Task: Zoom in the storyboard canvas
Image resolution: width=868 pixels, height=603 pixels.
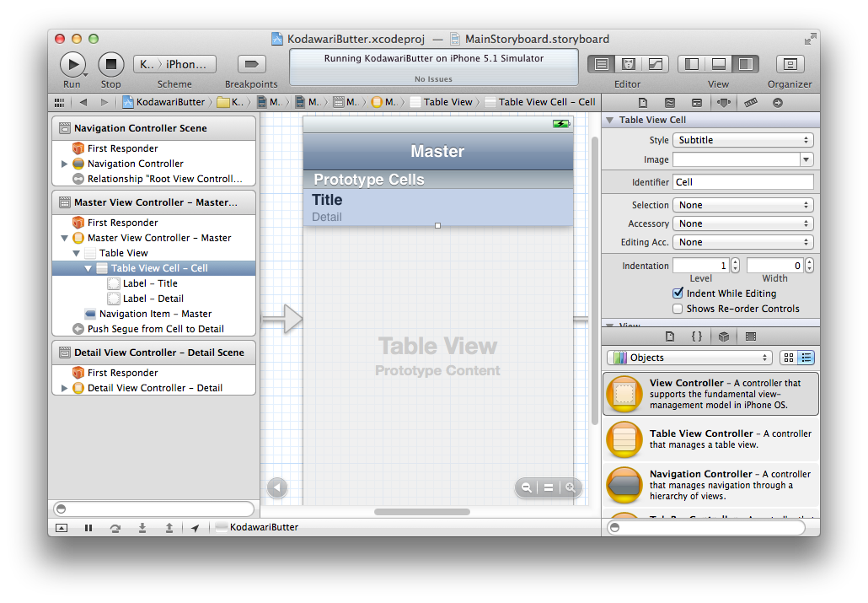Action: click(x=571, y=487)
